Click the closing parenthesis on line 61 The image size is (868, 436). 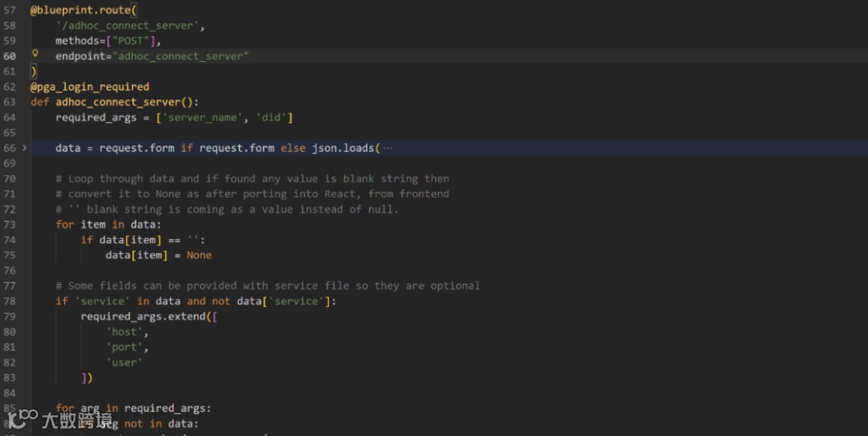coord(34,71)
